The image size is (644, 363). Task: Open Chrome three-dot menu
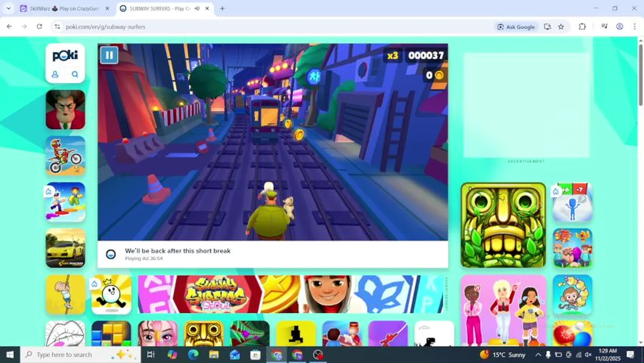634,27
